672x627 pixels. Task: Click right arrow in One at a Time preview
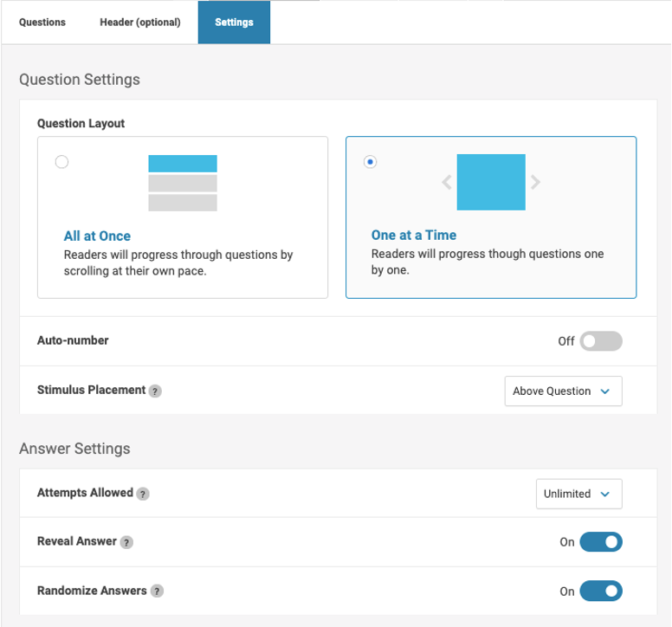pyautogui.click(x=535, y=183)
